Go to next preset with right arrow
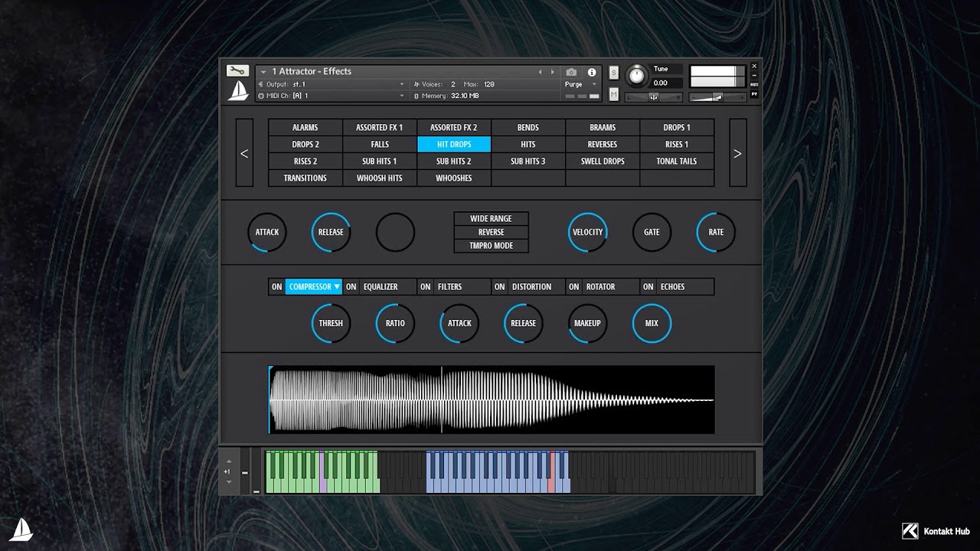The width and height of the screenshot is (980, 551). tap(552, 72)
